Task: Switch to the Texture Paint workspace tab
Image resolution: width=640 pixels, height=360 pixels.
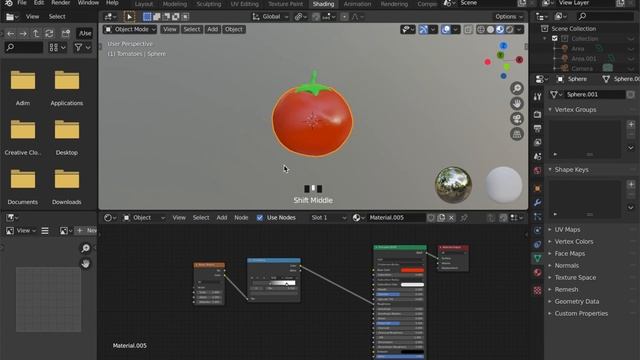Action: pyautogui.click(x=285, y=4)
